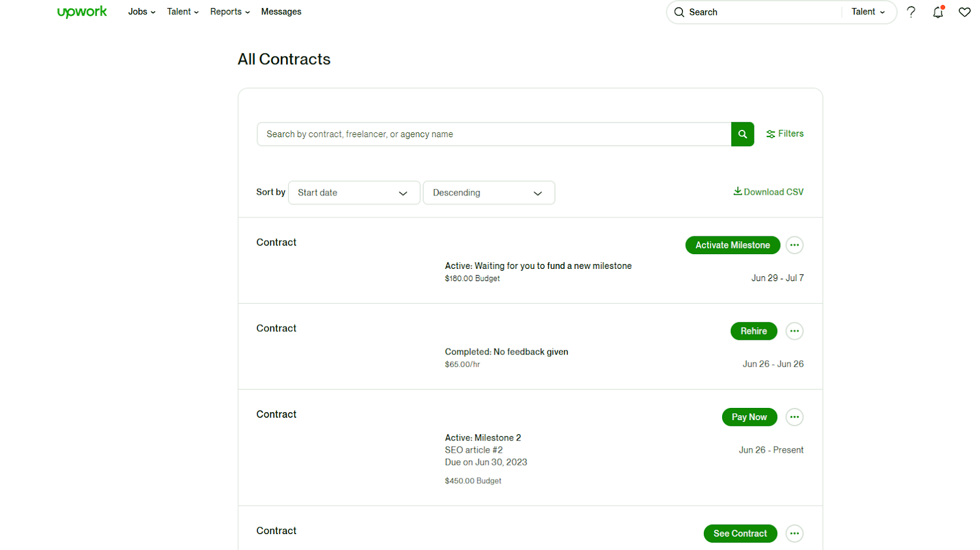Expand the Descending order dropdown
The height and width of the screenshot is (550, 980).
[488, 193]
